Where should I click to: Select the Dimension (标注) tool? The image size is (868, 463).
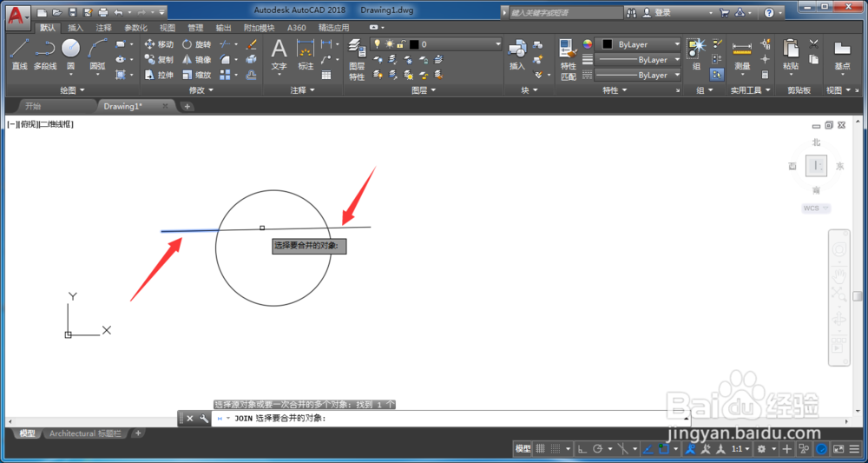coord(306,54)
